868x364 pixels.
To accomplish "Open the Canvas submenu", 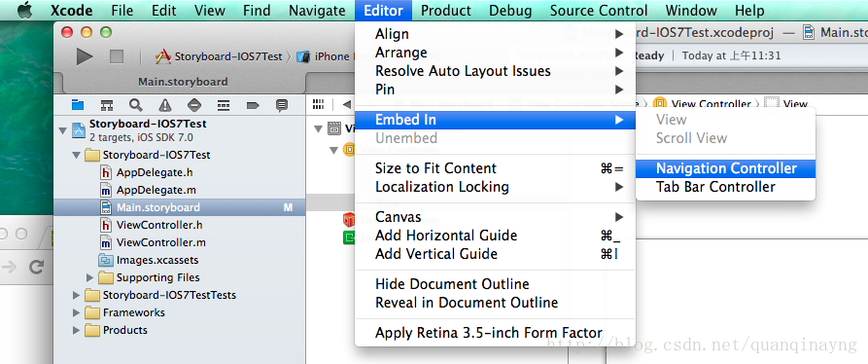I will (495, 217).
